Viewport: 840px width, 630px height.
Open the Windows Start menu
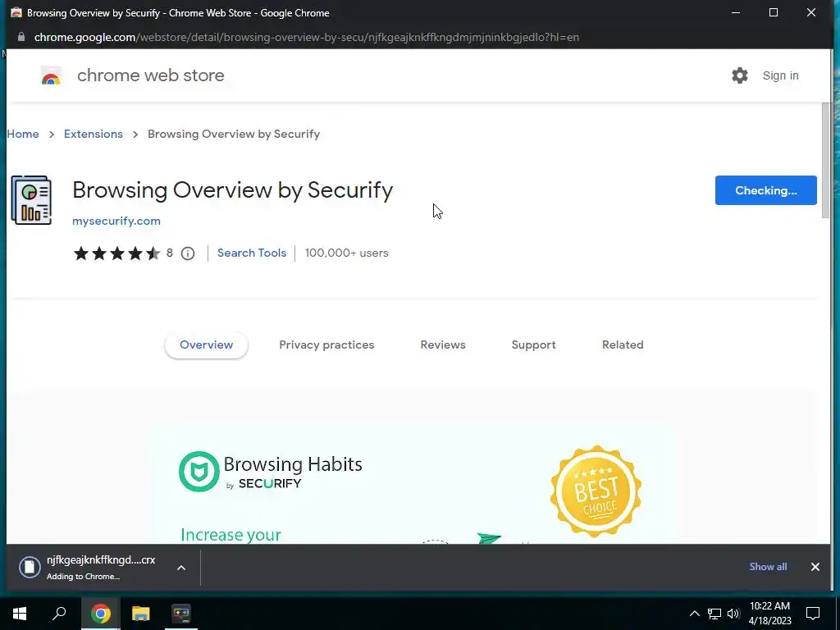pyautogui.click(x=20, y=614)
